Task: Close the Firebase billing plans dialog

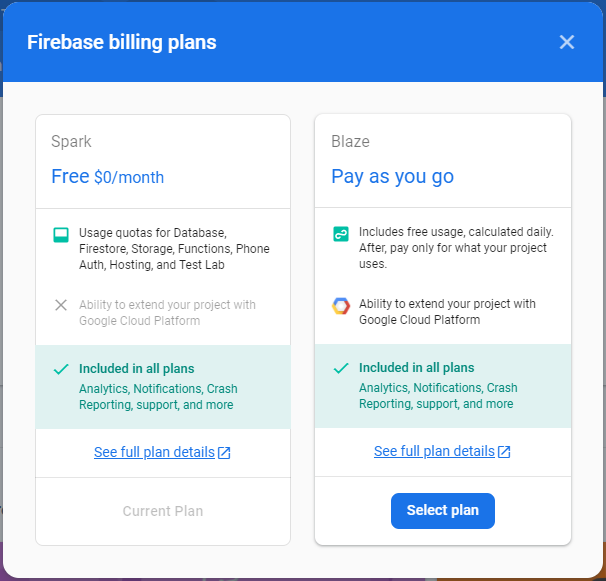Action: click(567, 42)
